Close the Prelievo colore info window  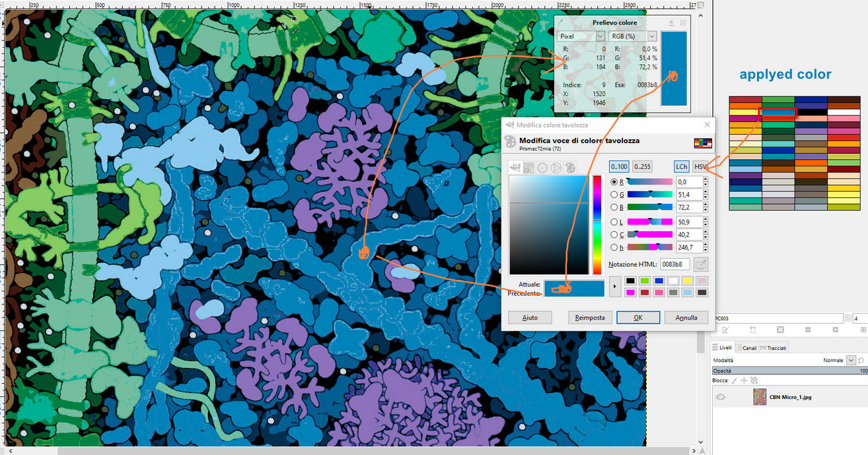coord(683,22)
